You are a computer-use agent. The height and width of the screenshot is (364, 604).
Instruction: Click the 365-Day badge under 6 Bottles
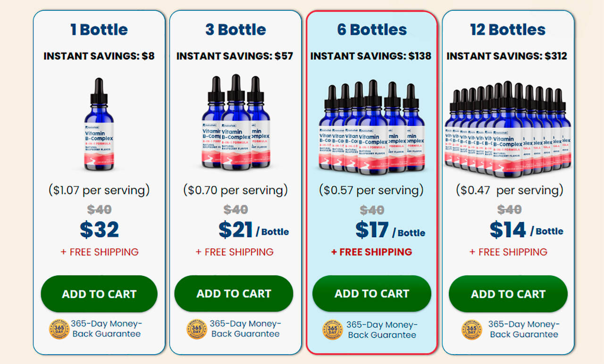point(333,330)
